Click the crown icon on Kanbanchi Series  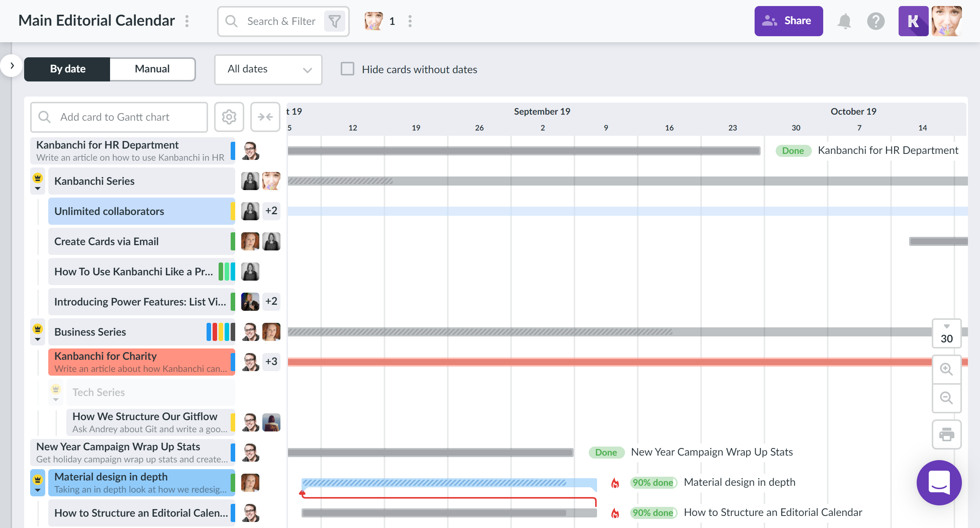38,177
